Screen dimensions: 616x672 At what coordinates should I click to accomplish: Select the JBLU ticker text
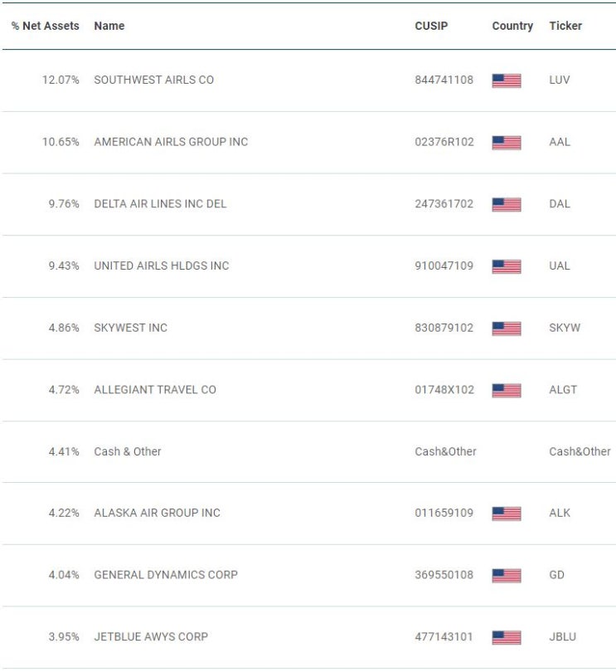(562, 637)
